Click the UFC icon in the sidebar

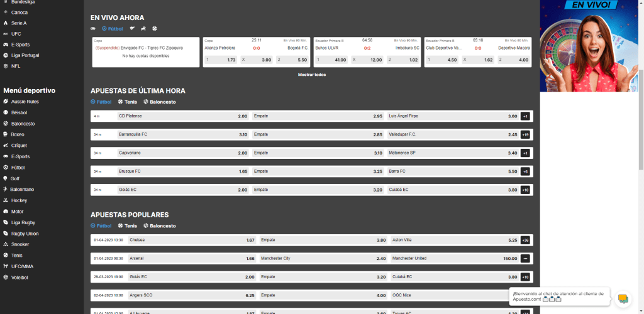click(x=5, y=34)
